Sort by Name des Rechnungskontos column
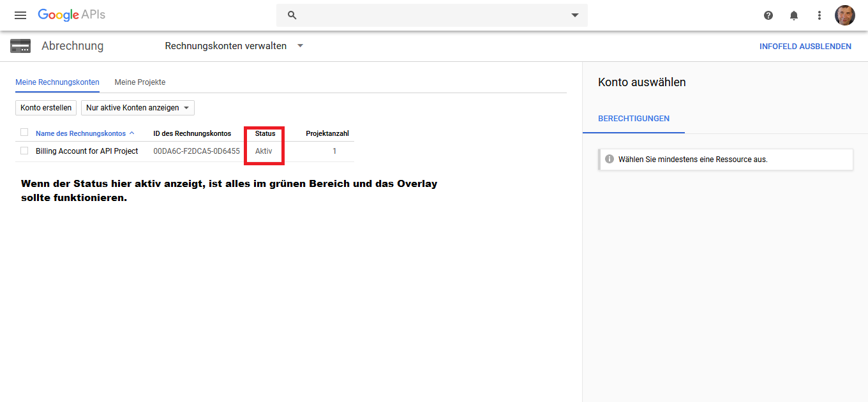This screenshot has height=402, width=868. 85,133
